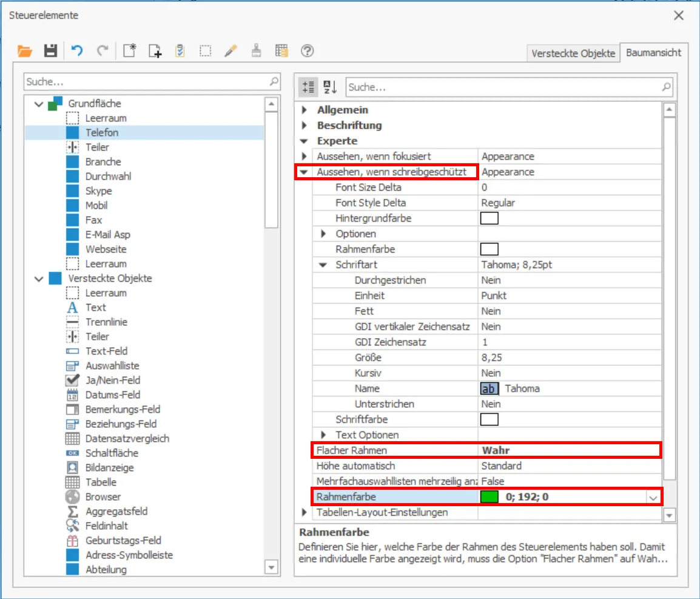Image resolution: width=700 pixels, height=599 pixels.
Task: Click the table grid toolbar icon
Action: (281, 51)
